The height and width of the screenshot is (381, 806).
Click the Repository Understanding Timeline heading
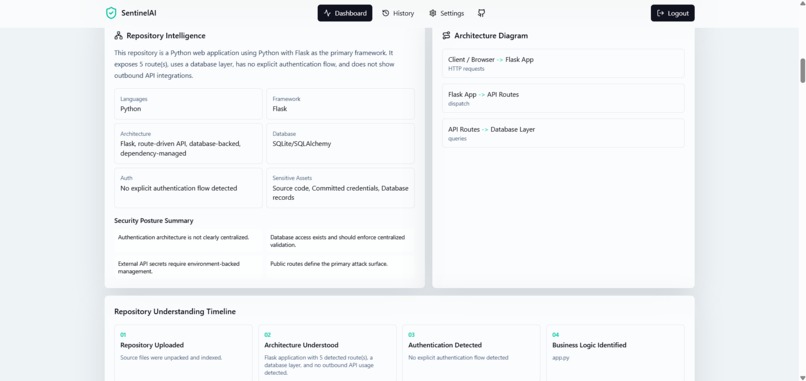coord(175,312)
